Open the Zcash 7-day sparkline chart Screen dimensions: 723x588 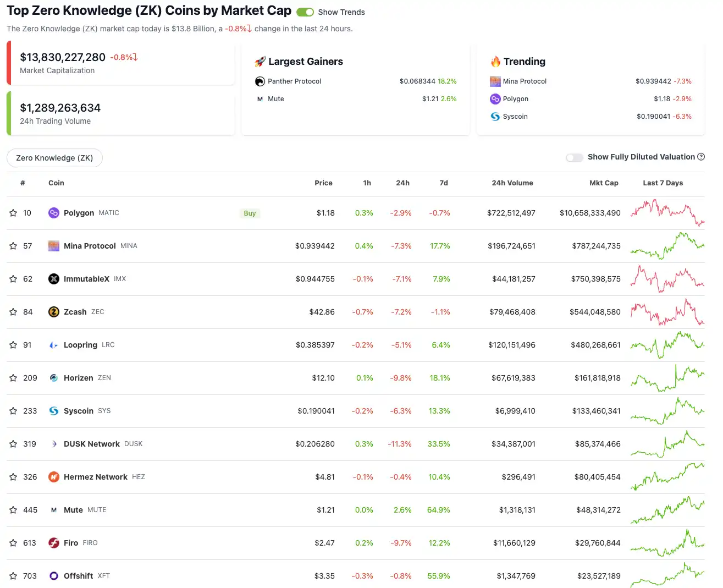click(x=667, y=312)
